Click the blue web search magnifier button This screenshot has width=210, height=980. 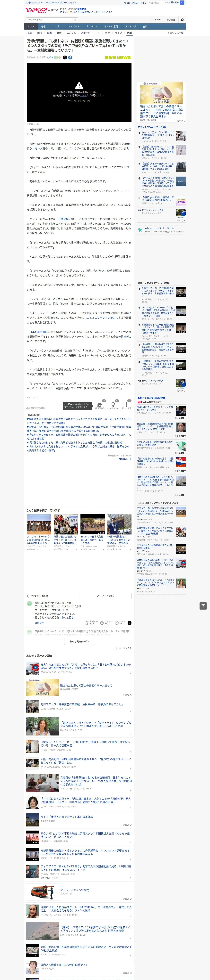coord(182,3)
